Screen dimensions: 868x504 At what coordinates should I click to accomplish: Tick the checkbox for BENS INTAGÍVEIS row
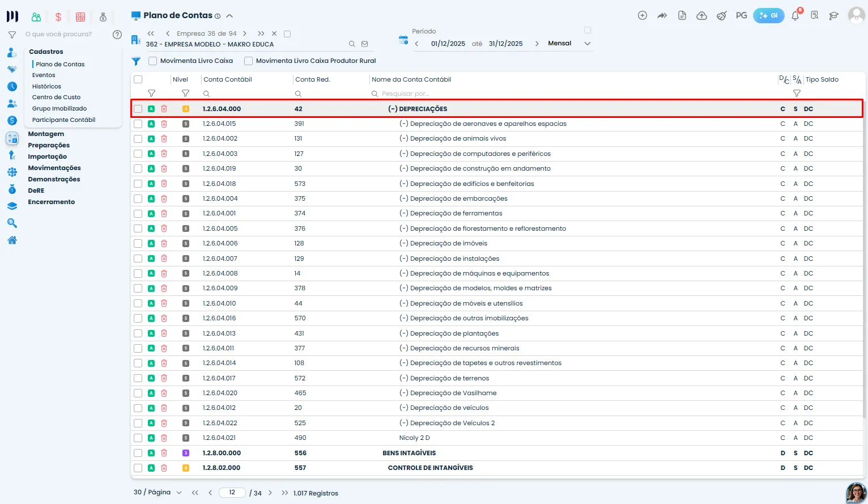[x=138, y=453]
